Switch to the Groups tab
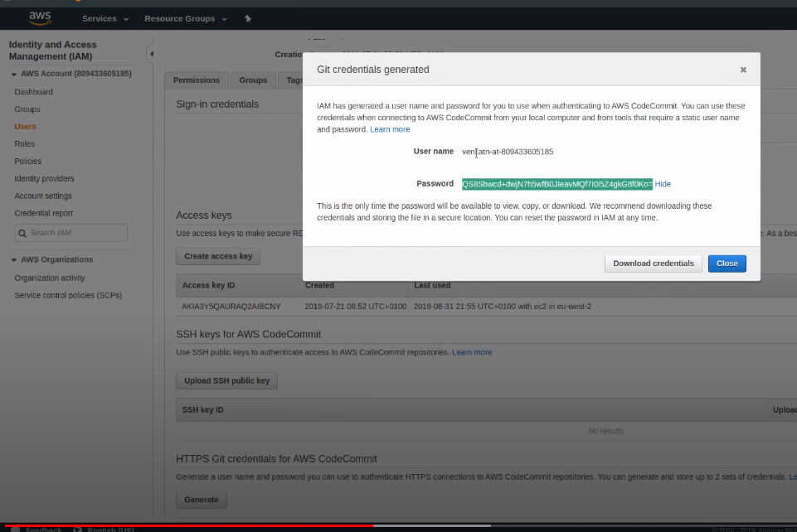 (253, 80)
